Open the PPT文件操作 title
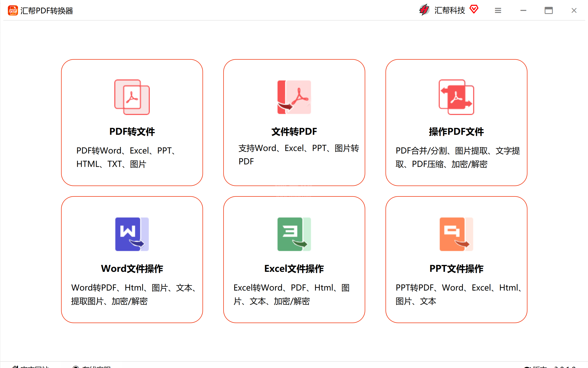The image size is (588, 368). (x=456, y=269)
